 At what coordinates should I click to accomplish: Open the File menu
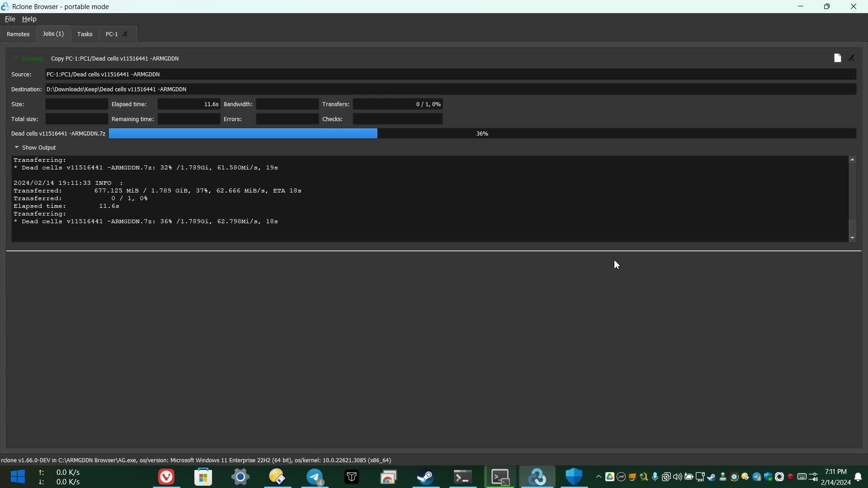[10, 19]
